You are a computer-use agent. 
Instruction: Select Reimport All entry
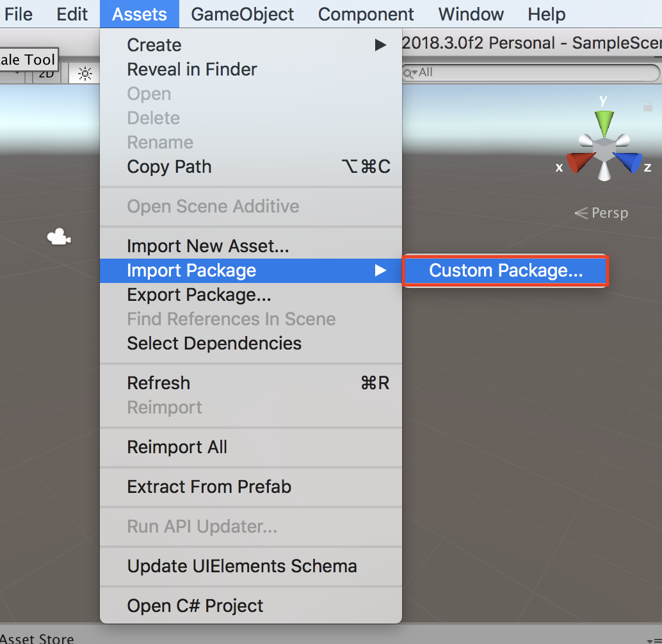(x=177, y=447)
